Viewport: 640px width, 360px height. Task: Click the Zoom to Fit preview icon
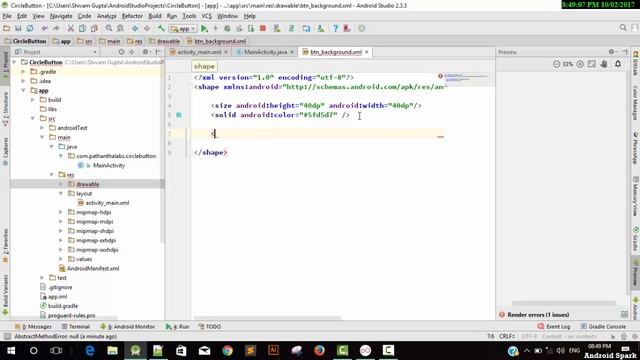point(592,64)
